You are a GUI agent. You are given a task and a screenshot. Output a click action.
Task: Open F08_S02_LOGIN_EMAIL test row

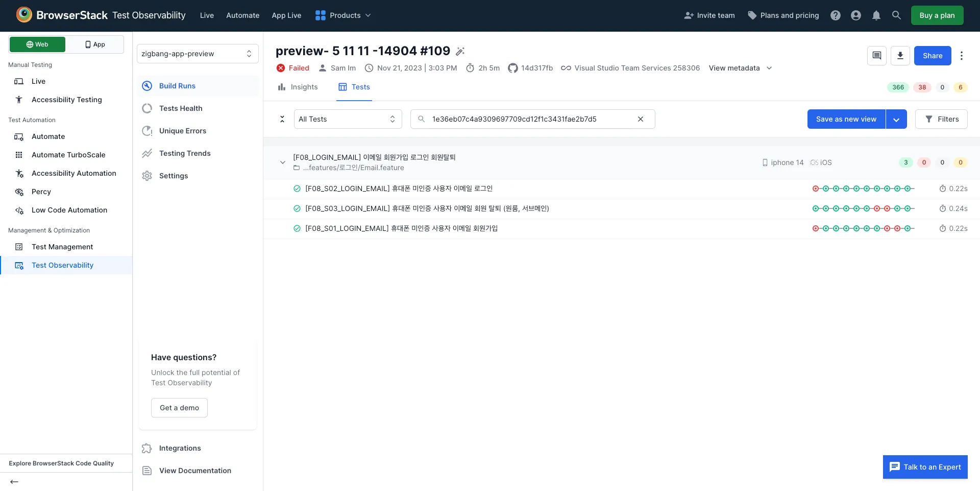(621, 189)
